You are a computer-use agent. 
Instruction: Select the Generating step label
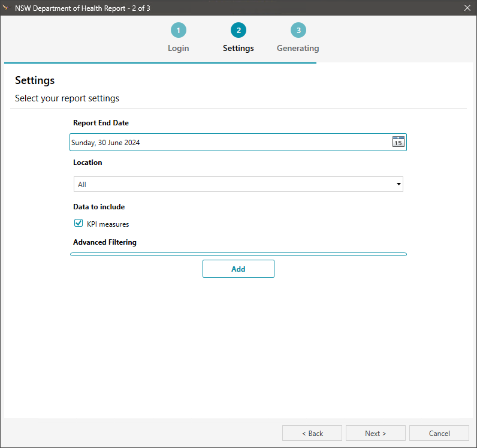298,48
